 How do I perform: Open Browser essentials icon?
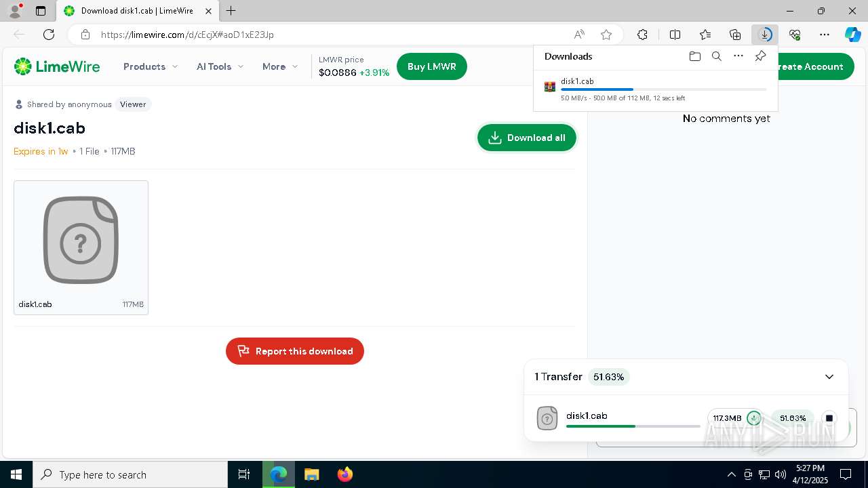pos(795,35)
